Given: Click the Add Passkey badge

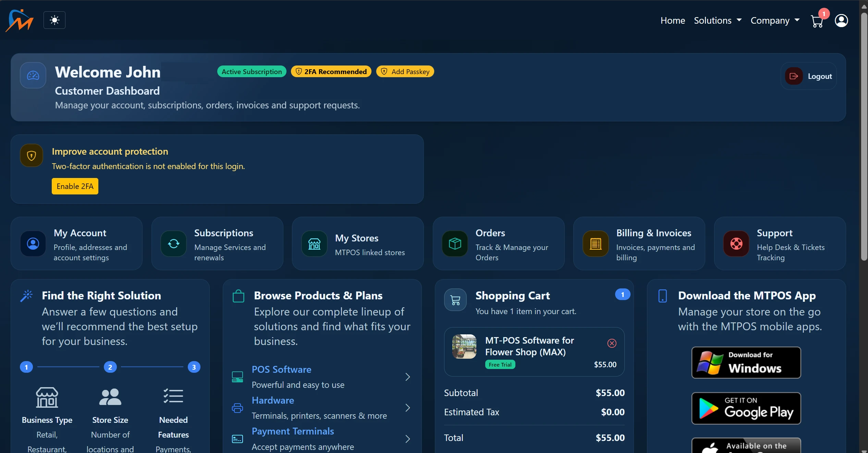Looking at the screenshot, I should point(405,71).
